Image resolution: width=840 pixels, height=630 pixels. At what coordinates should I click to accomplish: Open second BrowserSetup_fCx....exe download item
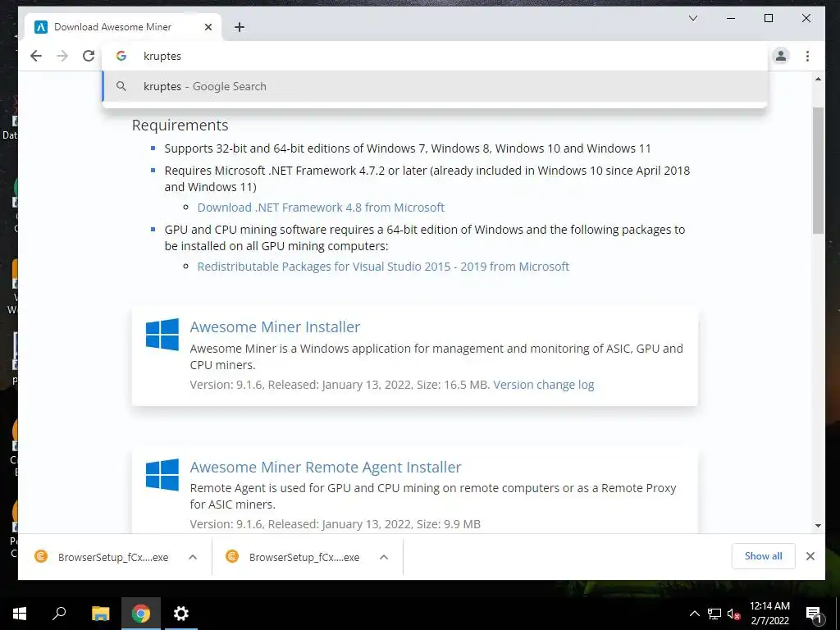pyautogui.click(x=293, y=557)
